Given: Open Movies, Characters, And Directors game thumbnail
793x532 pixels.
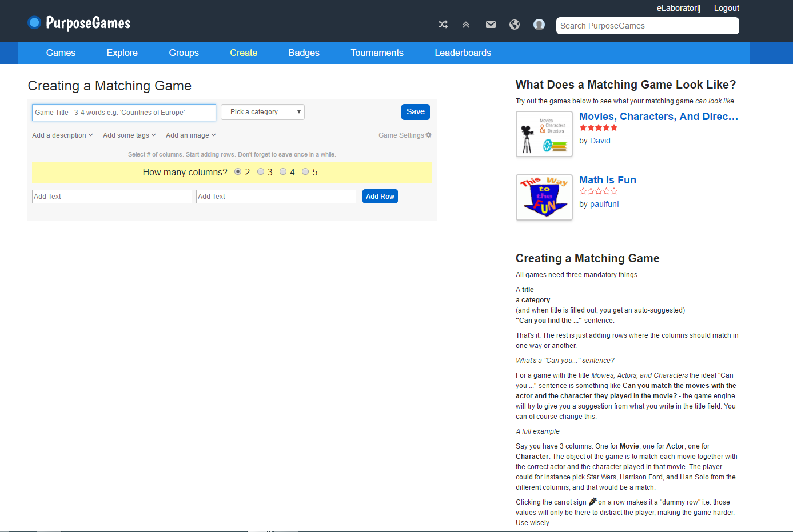Looking at the screenshot, I should (x=544, y=134).
